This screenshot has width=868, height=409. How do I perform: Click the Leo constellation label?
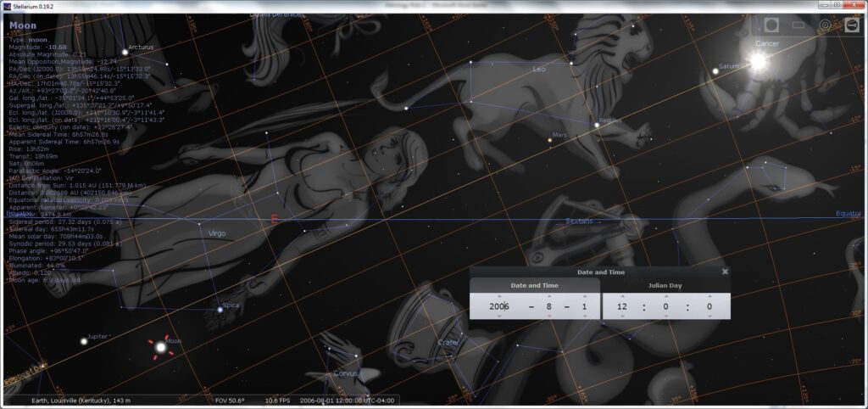(538, 70)
